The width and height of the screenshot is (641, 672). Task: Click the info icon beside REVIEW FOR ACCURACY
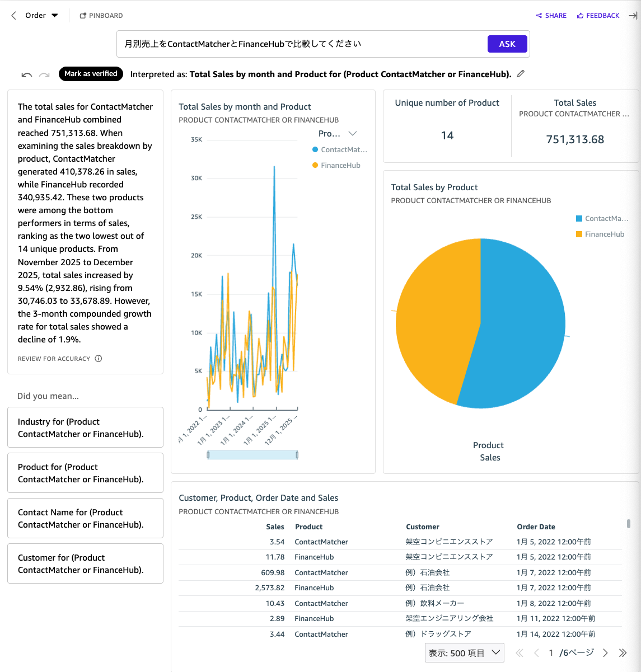(x=99, y=358)
